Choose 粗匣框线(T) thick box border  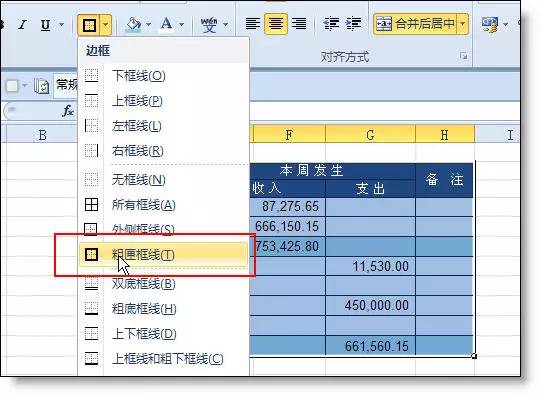(163, 255)
